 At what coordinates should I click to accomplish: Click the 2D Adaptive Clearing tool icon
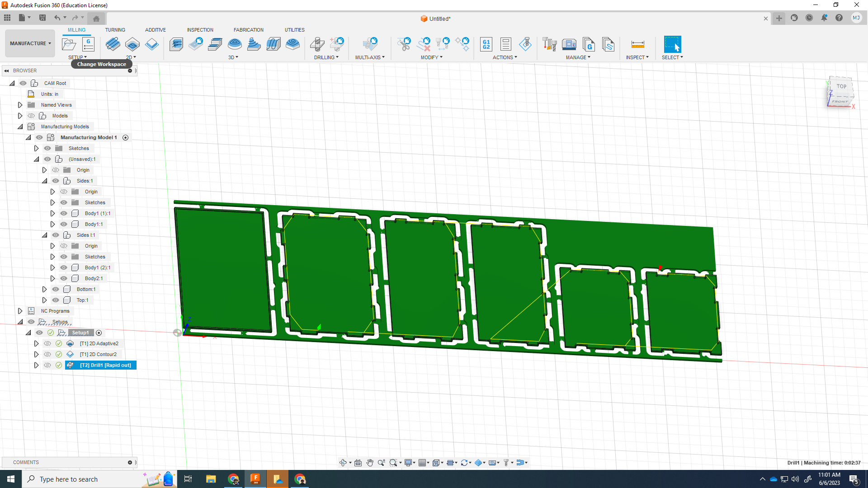point(113,44)
